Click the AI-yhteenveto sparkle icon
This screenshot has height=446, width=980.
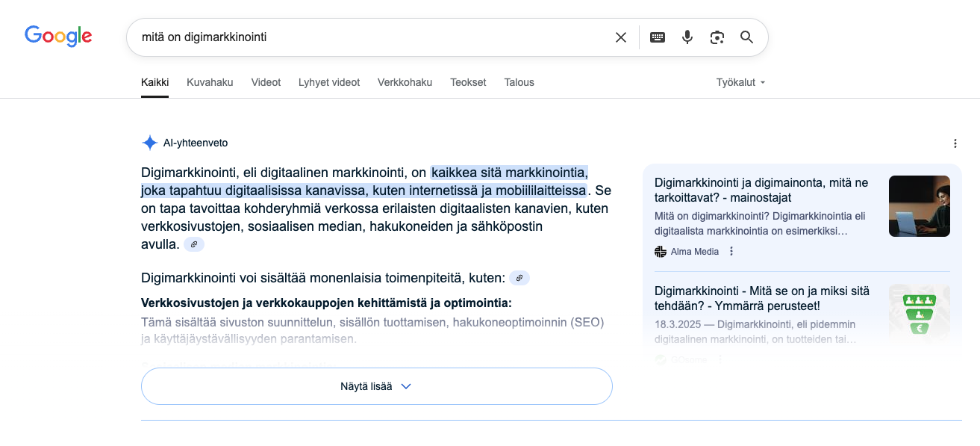(150, 143)
